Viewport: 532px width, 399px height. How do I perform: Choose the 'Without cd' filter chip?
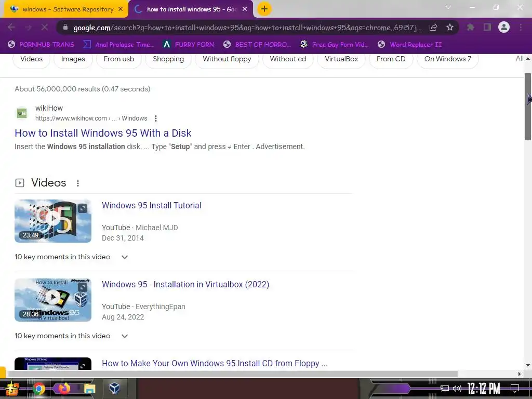288,59
